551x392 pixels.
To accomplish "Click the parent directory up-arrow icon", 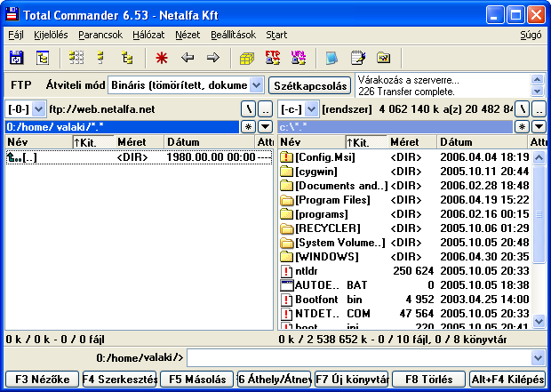I will pyautogui.click(x=14, y=157).
